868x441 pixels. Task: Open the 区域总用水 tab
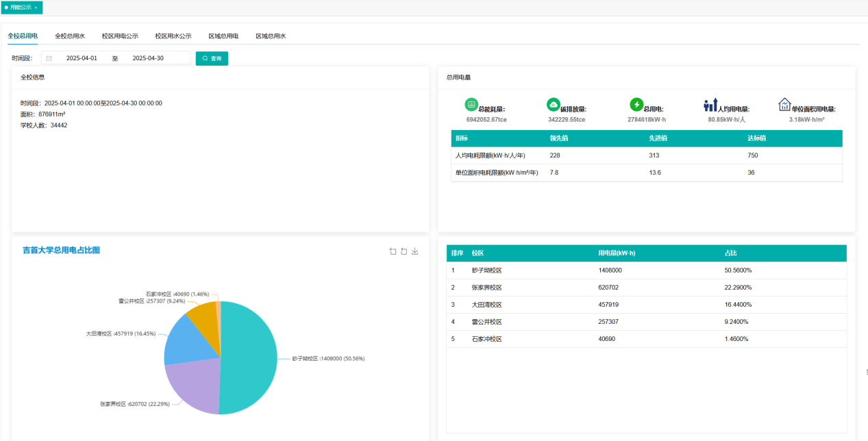click(271, 36)
